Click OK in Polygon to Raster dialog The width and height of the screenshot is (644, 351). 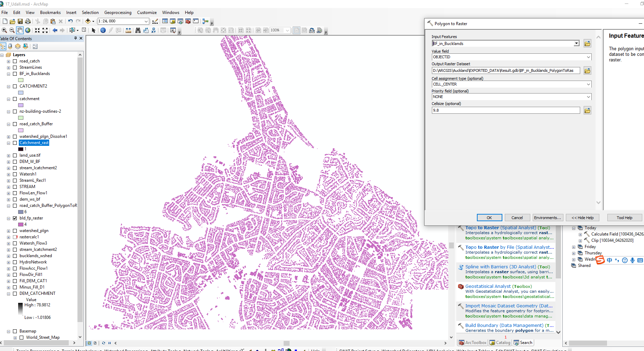489,218
